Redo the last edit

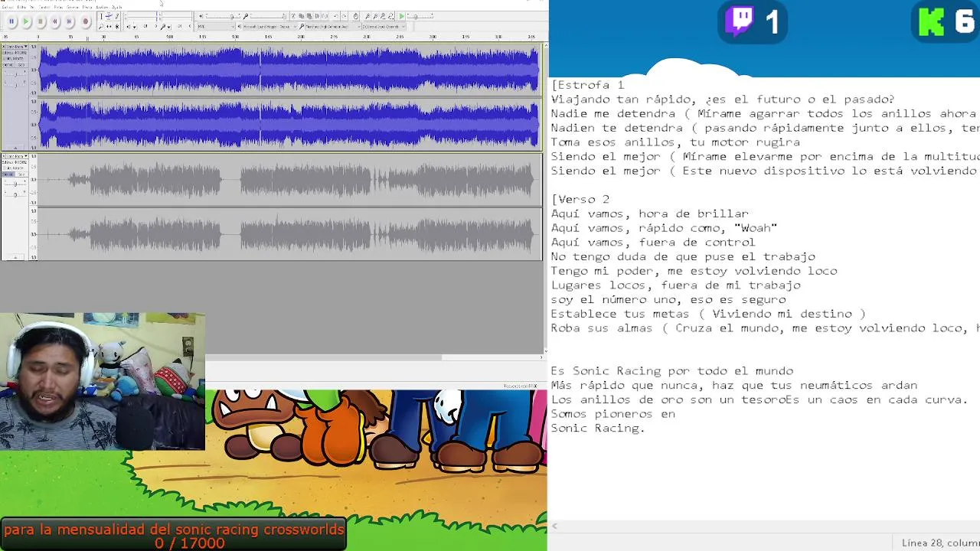[x=344, y=16]
